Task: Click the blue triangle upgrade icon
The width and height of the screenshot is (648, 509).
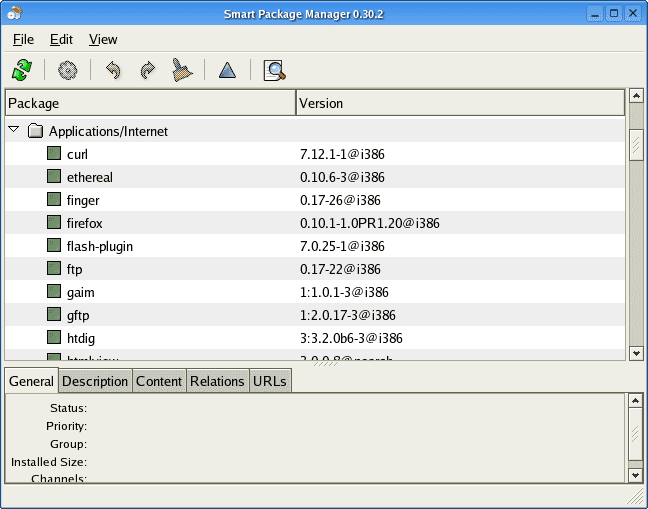Action: tap(227, 70)
